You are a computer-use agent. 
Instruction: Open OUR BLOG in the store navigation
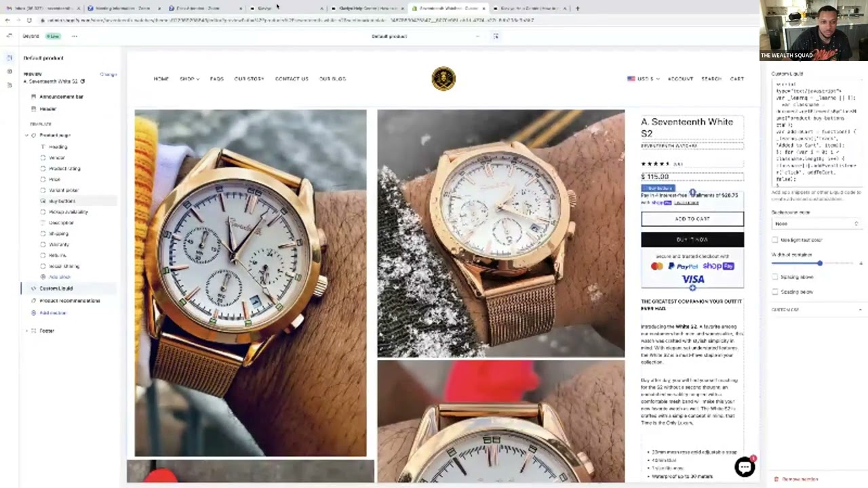[x=332, y=79]
